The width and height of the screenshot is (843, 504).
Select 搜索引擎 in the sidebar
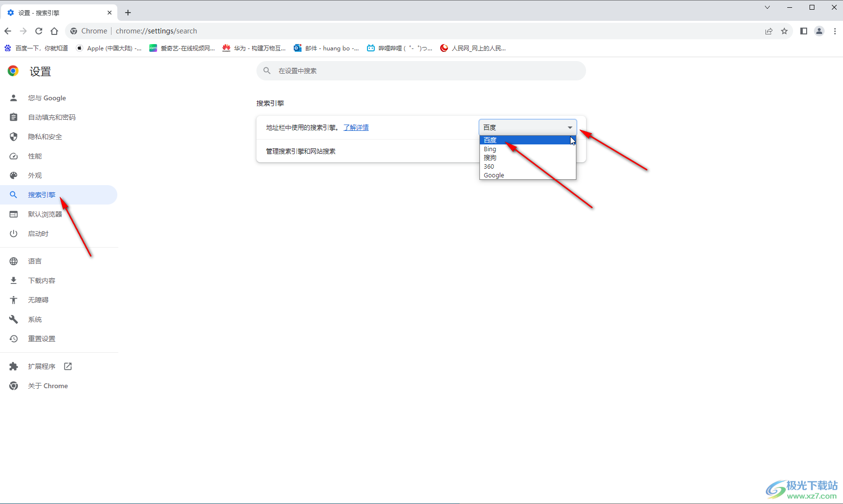point(59,195)
